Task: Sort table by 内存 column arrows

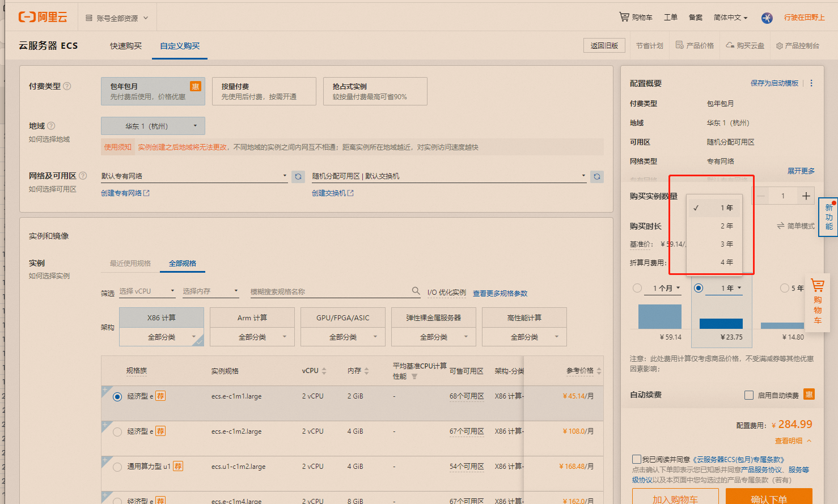Action: pyautogui.click(x=366, y=371)
